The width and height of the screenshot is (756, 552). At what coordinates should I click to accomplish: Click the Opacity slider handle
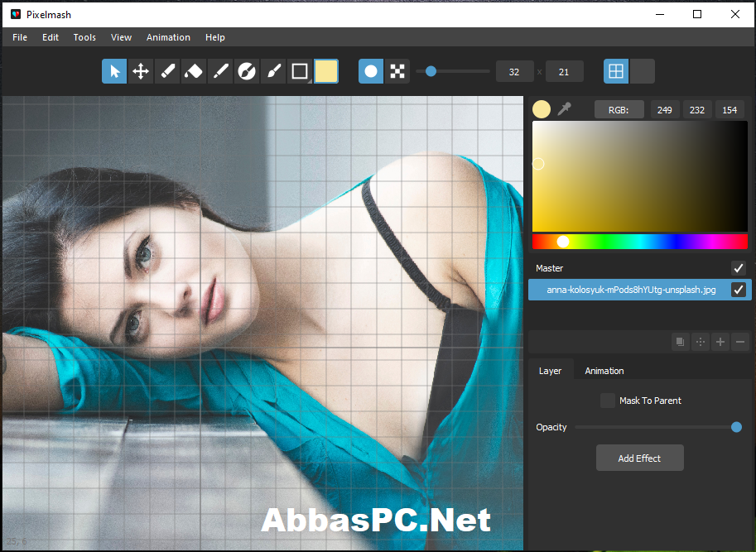click(736, 427)
